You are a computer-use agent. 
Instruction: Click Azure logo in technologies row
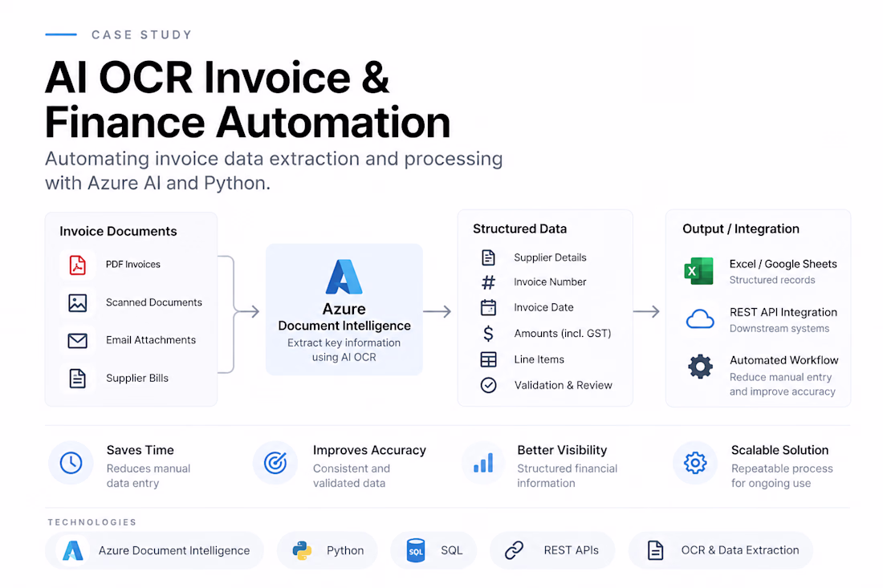[x=73, y=550]
